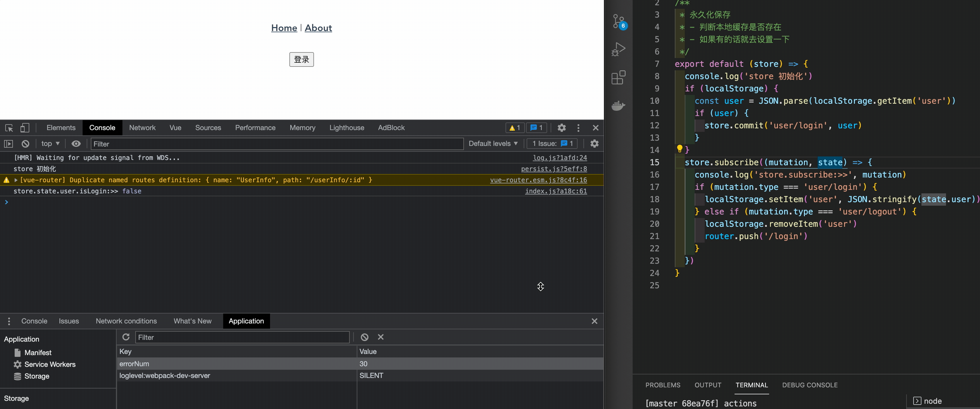Click the messages count badge in toolbar
This screenshot has width=980, height=409.
536,128
